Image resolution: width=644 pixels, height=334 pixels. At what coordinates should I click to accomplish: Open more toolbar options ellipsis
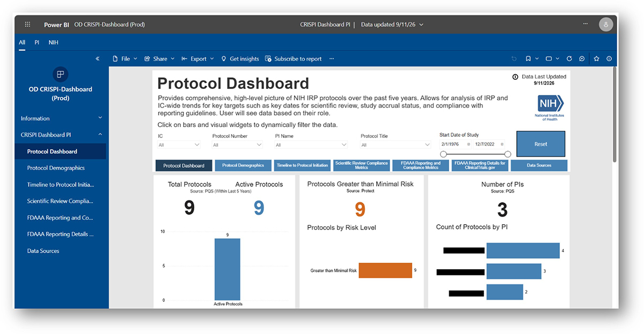pos(332,59)
